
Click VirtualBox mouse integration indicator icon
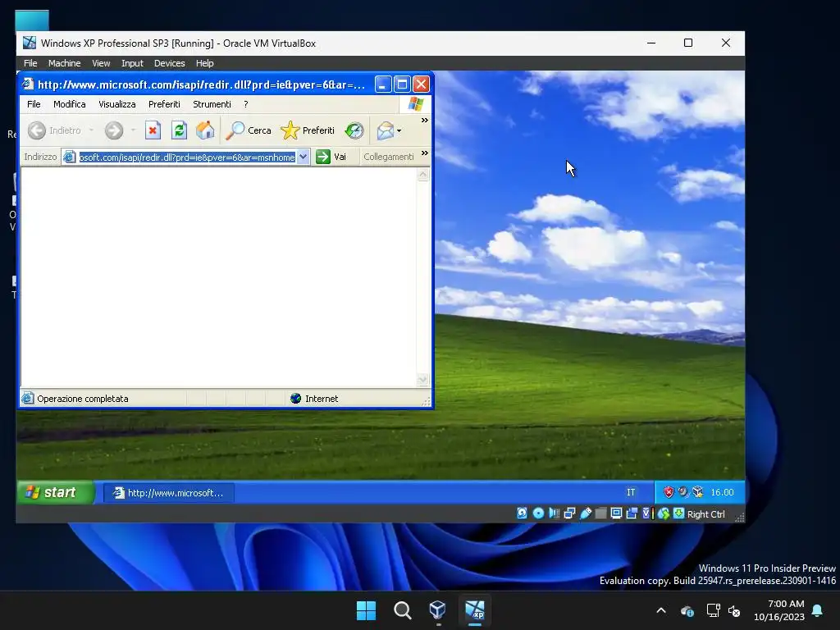[x=664, y=514]
